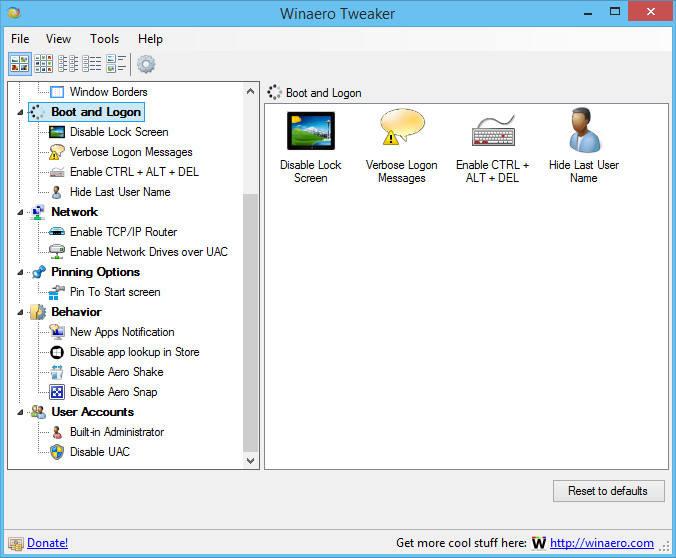Screen dimensions: 676x558
Task: Click the Winaero W logo in status bar
Action: 538,543
